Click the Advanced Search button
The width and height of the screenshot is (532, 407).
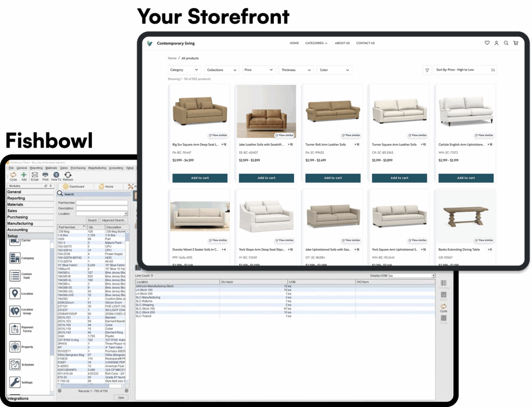114,220
